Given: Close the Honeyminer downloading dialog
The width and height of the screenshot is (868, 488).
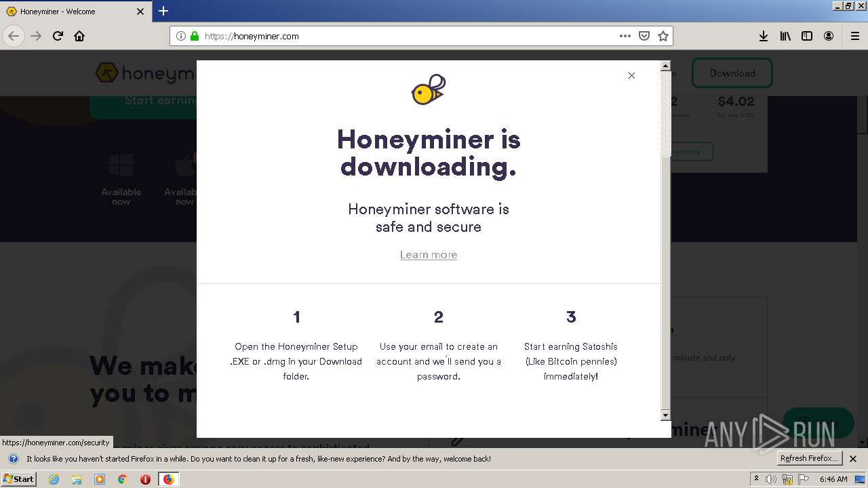Looking at the screenshot, I should (x=631, y=75).
